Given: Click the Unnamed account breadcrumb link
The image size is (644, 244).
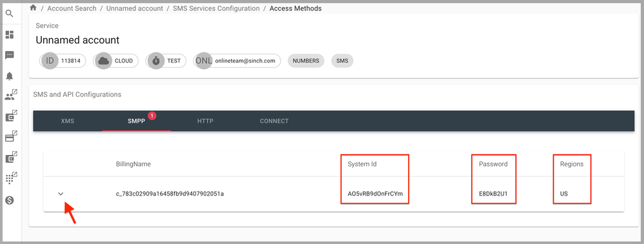Looking at the screenshot, I should click(135, 8).
